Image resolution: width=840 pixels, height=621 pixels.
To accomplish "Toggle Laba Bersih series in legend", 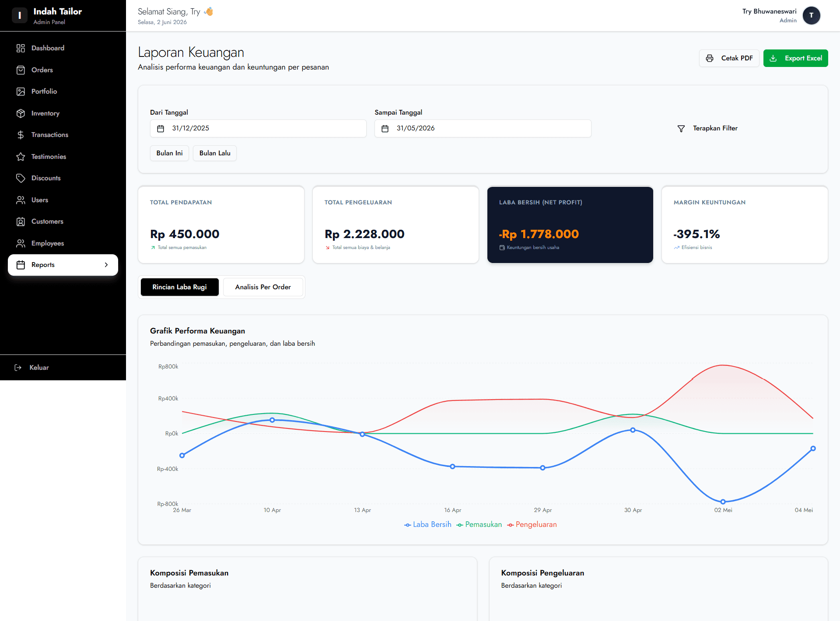I will coord(427,524).
